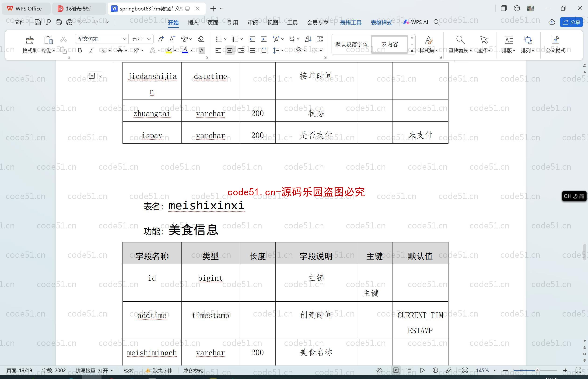Toggle Bold formatting

tap(80, 50)
